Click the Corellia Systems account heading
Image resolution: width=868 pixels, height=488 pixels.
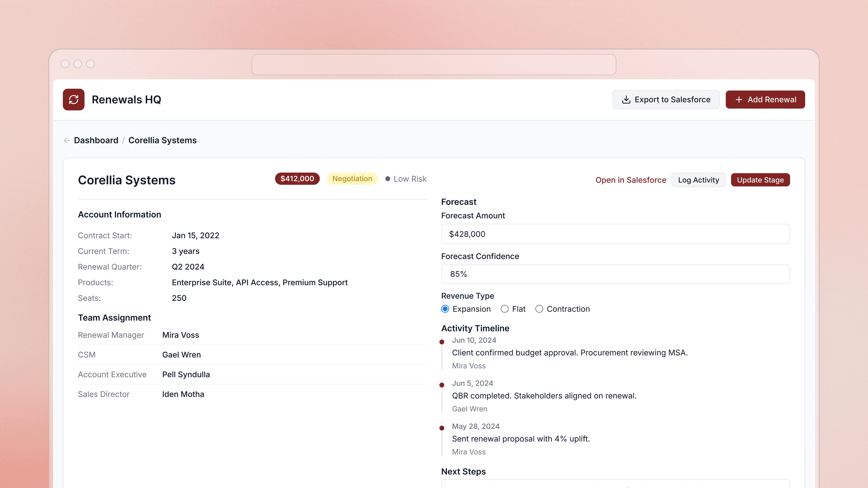pyautogui.click(x=127, y=180)
